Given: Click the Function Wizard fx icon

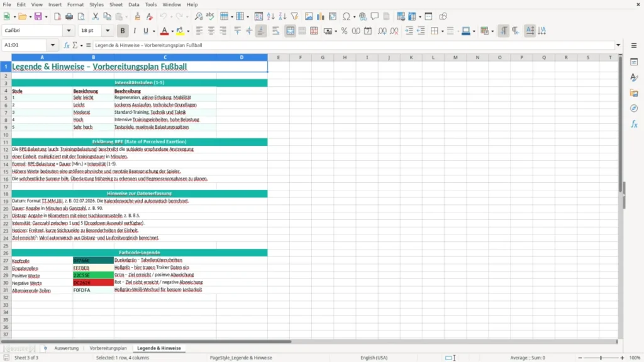Looking at the screenshot, I should pyautogui.click(x=67, y=45).
